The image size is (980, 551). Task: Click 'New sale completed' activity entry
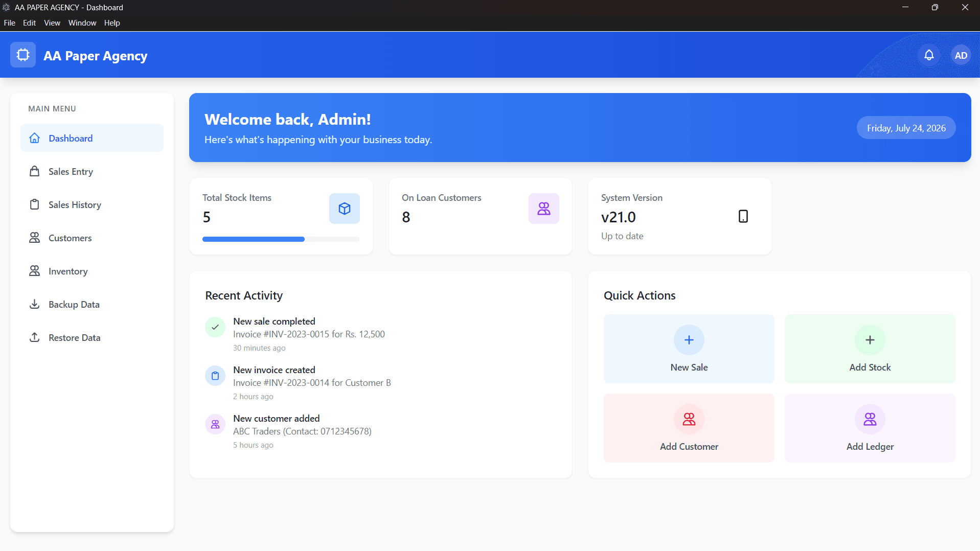pyautogui.click(x=274, y=321)
